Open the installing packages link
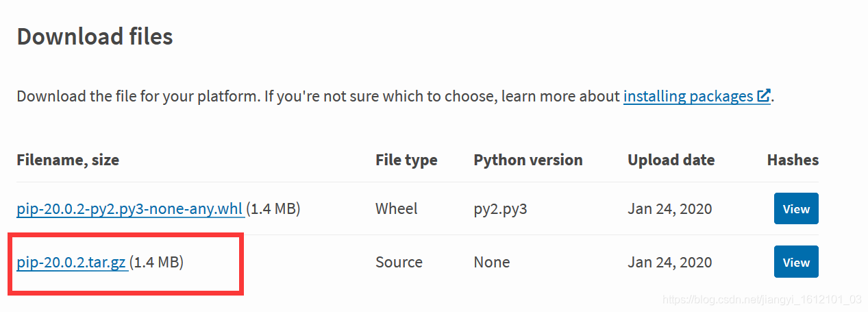Image resolution: width=868 pixels, height=312 pixels. pyautogui.click(x=687, y=96)
